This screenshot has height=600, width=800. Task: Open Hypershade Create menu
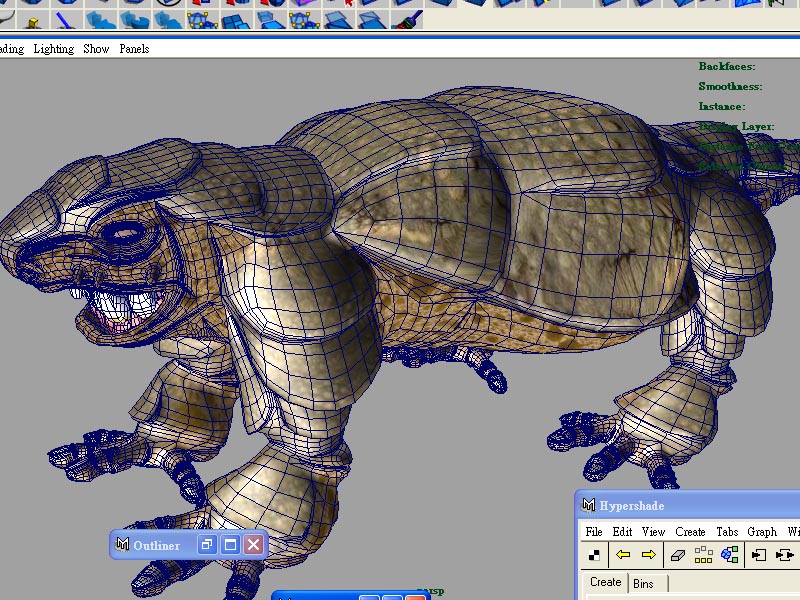point(690,532)
